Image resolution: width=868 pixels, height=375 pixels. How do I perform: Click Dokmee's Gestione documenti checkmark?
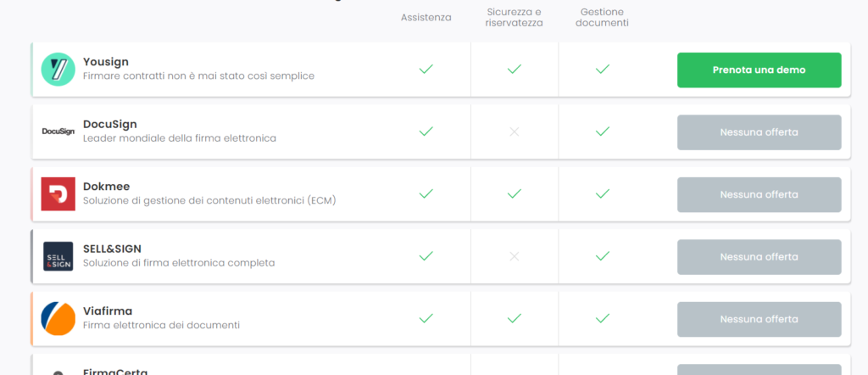point(603,194)
